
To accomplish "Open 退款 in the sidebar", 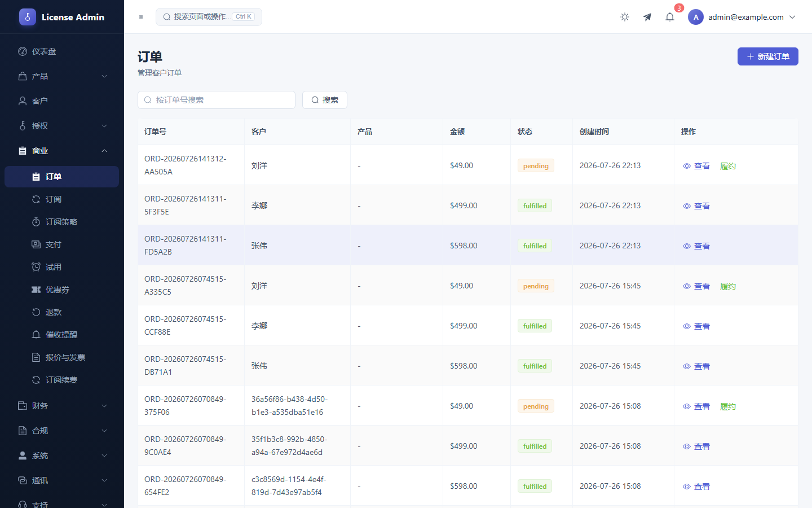I will pyautogui.click(x=62, y=312).
